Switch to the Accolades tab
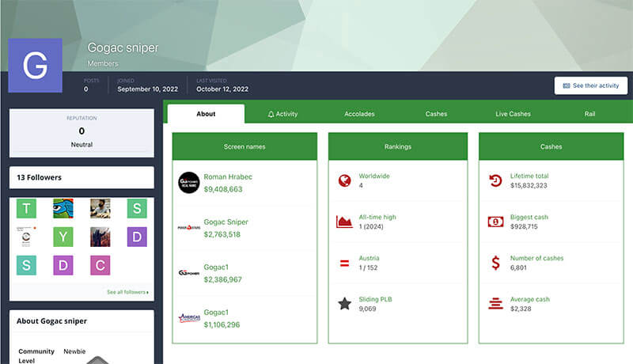 coord(359,114)
